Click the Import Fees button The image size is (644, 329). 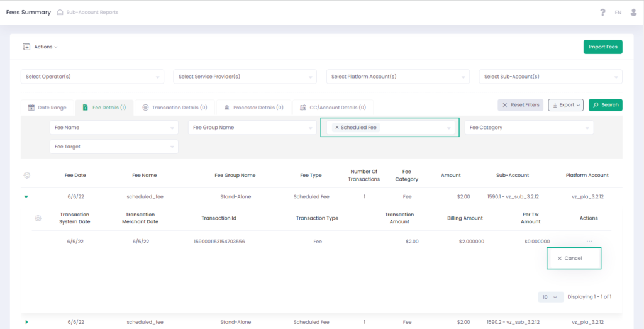(602, 47)
